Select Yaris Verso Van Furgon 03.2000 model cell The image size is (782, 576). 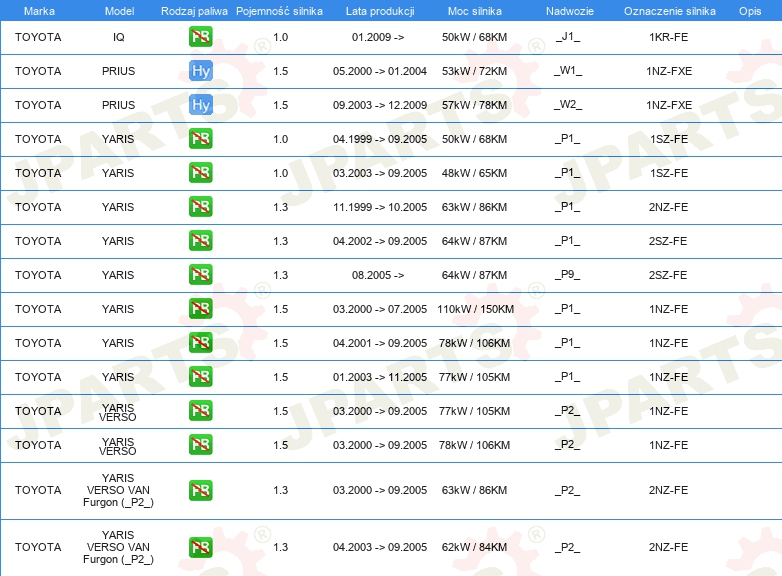[118, 490]
